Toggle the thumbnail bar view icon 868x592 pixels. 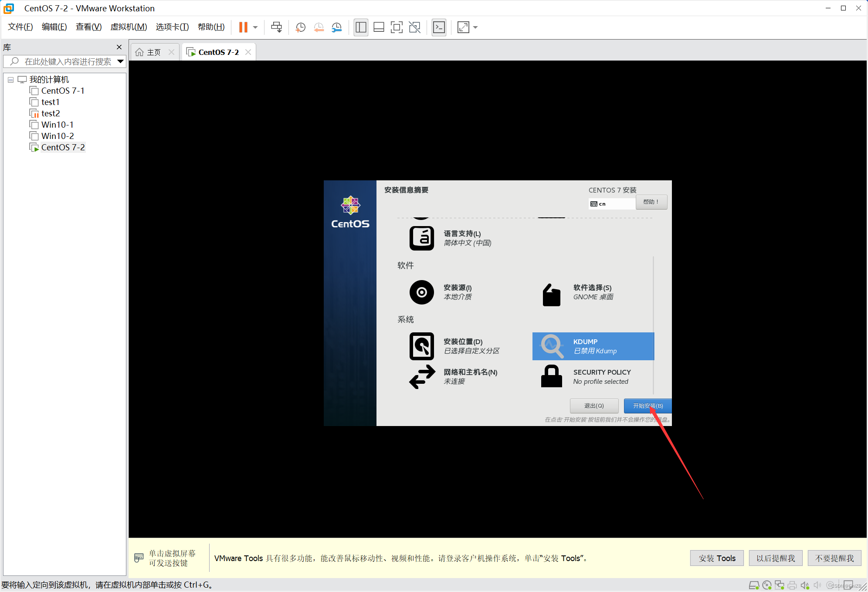(x=379, y=27)
